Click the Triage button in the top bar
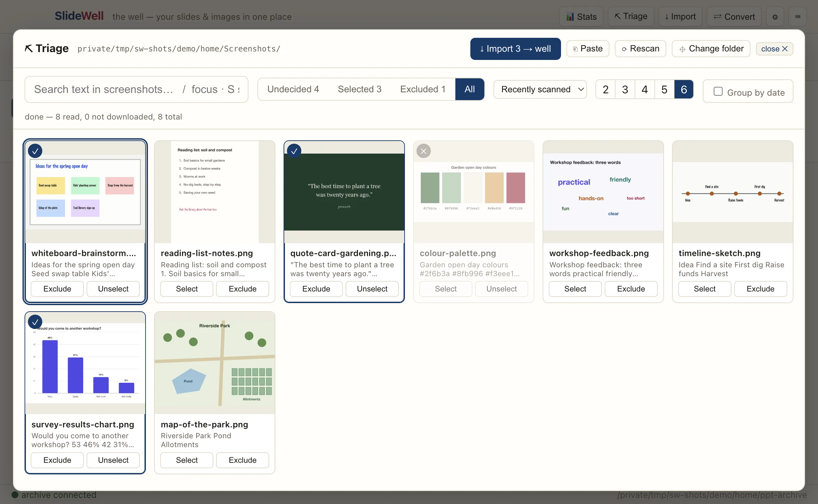Image resolution: width=818 pixels, height=504 pixels. point(631,16)
